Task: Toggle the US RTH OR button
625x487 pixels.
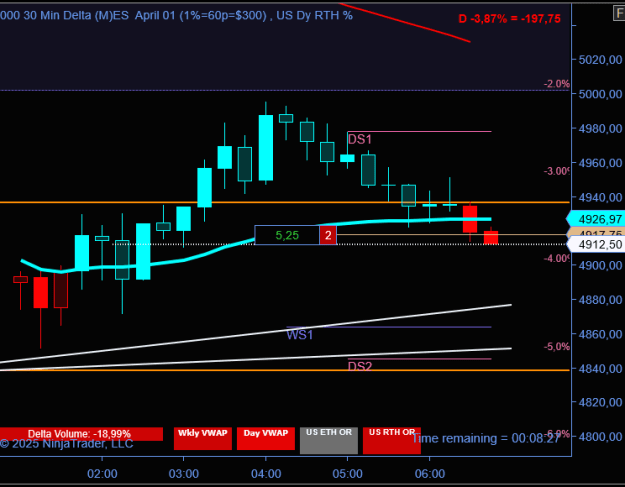Action: pyautogui.click(x=392, y=440)
